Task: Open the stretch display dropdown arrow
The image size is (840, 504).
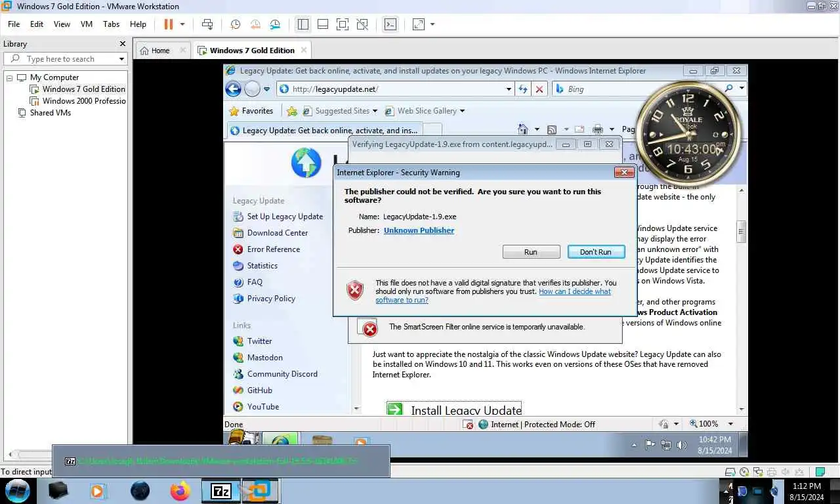Action: [432, 24]
